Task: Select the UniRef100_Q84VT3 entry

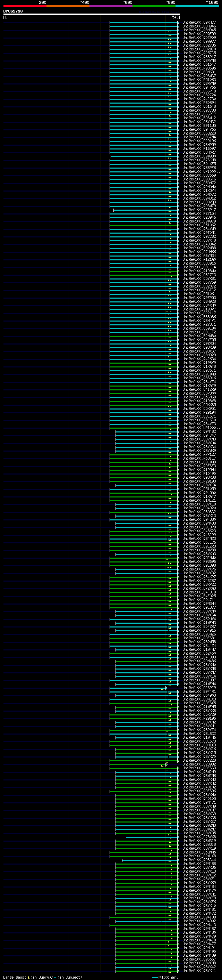Action: 199,424
